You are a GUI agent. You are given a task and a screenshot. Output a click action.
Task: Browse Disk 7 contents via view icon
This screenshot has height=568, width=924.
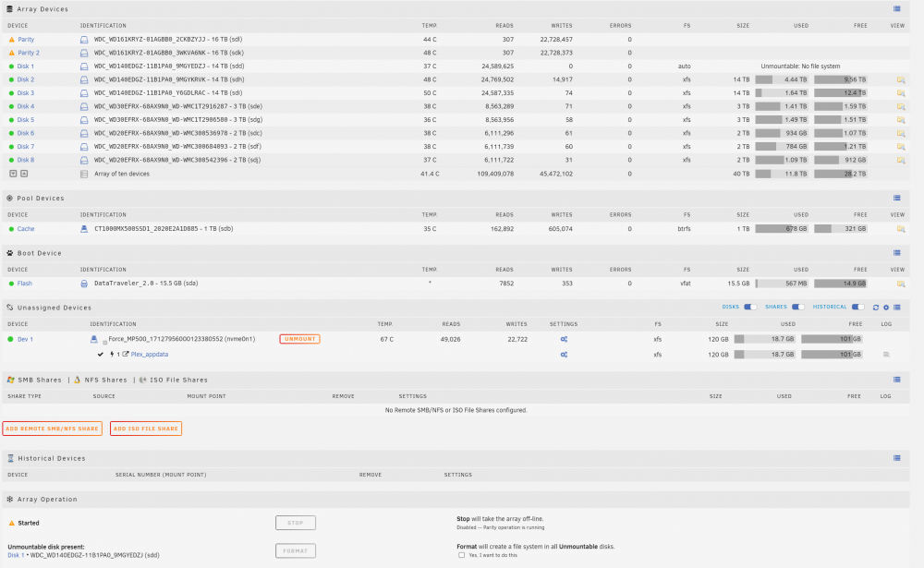[x=900, y=147]
